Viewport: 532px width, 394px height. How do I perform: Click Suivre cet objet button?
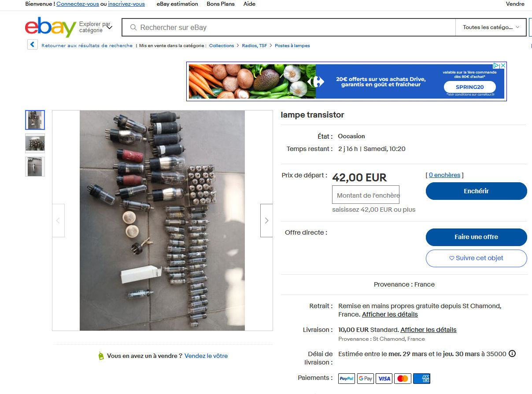click(x=476, y=258)
